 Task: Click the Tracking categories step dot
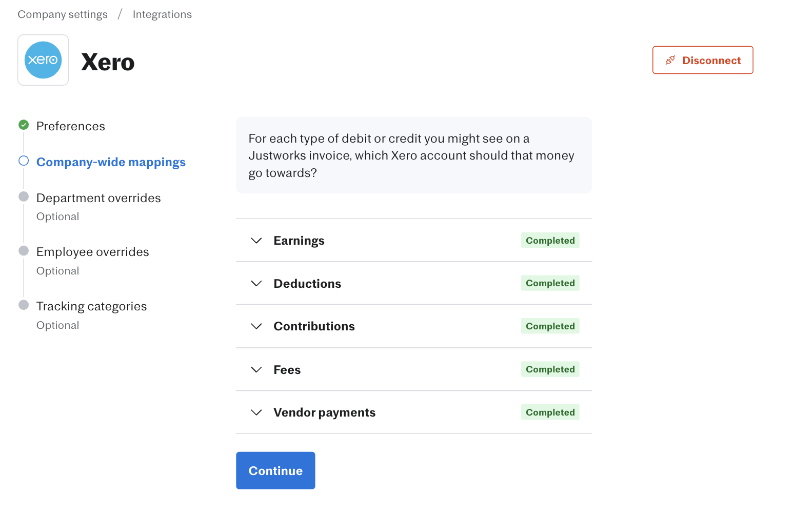[x=24, y=305]
